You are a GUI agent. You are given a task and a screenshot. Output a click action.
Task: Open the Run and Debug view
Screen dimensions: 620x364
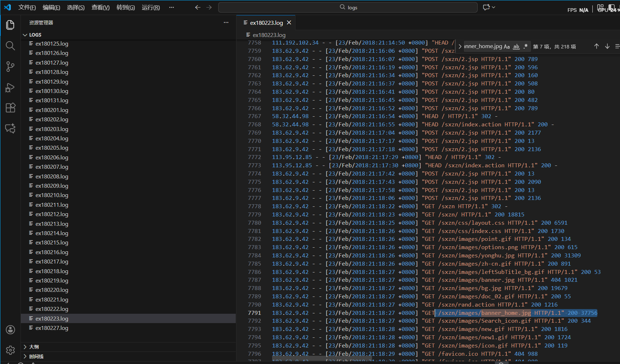click(10, 87)
